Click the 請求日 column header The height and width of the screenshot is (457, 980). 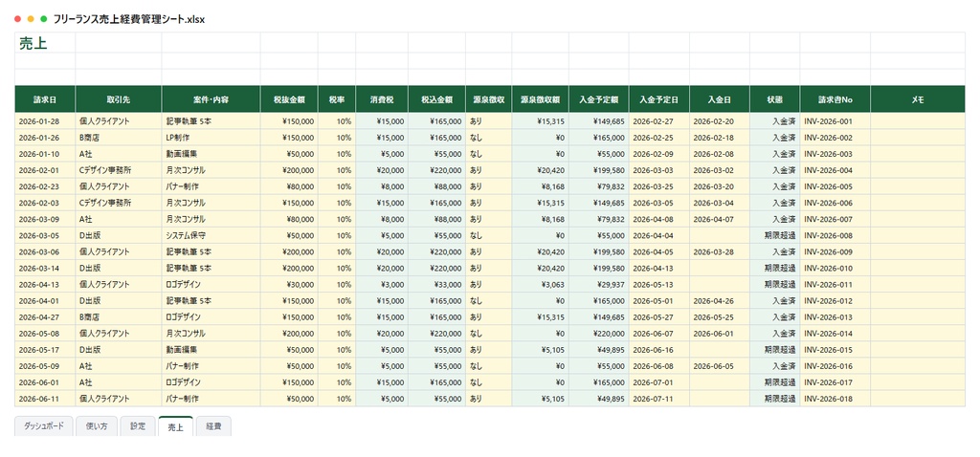coord(45,99)
